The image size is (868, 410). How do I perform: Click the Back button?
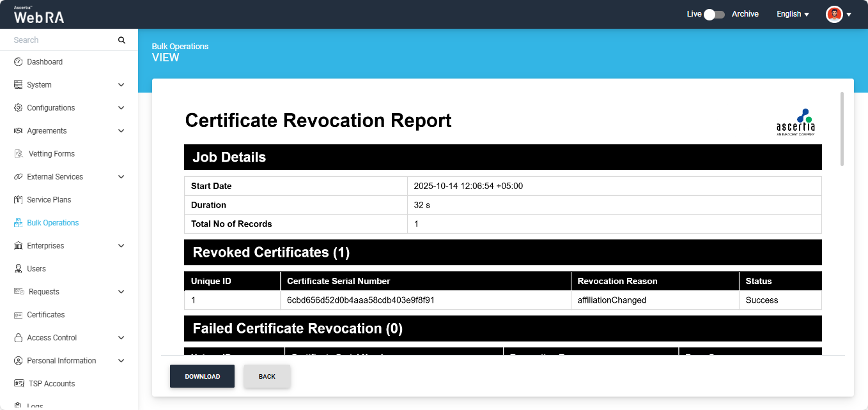(x=267, y=376)
